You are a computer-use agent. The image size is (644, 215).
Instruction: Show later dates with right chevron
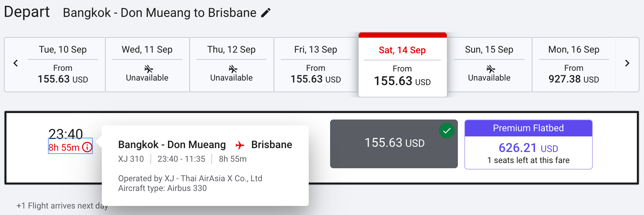627,63
